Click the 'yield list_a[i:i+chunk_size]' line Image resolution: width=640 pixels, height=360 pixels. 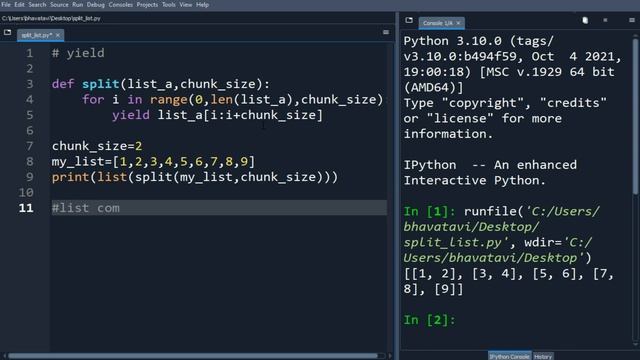[x=217, y=115]
